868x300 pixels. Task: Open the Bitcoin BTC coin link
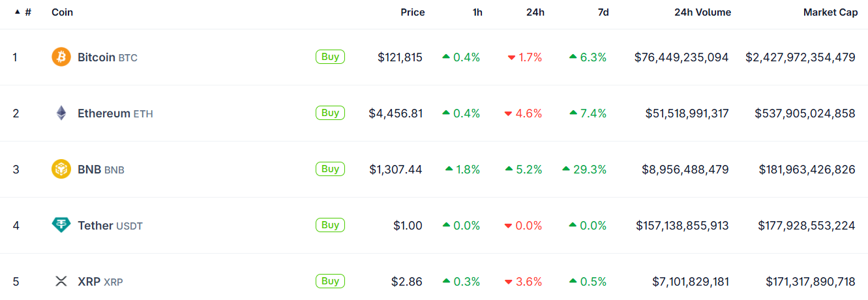tap(107, 57)
